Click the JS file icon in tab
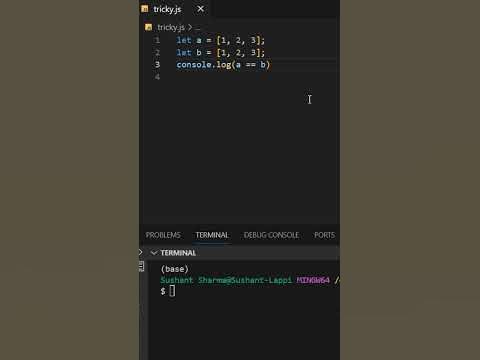 pyautogui.click(x=145, y=9)
